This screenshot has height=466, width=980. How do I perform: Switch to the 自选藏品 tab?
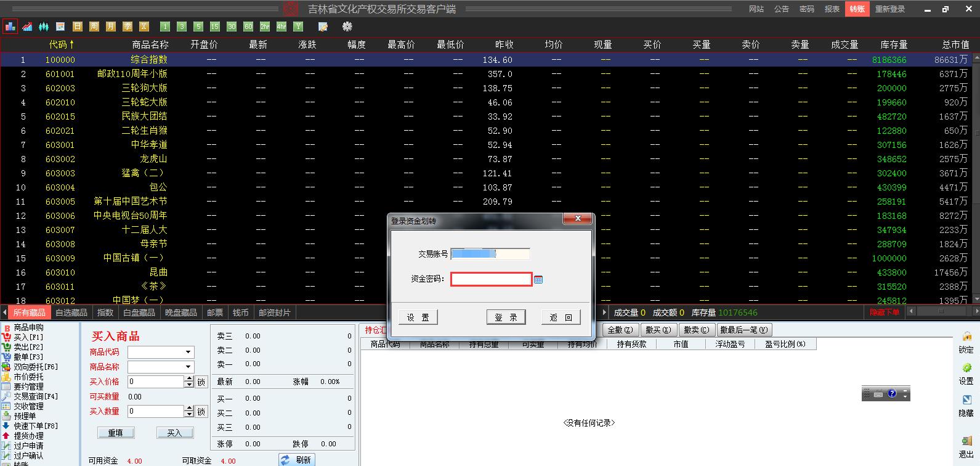71,313
